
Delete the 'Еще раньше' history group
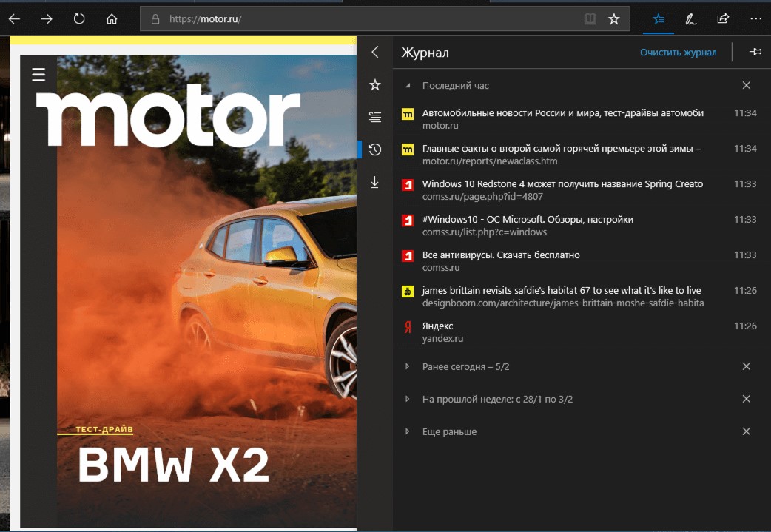coord(747,431)
